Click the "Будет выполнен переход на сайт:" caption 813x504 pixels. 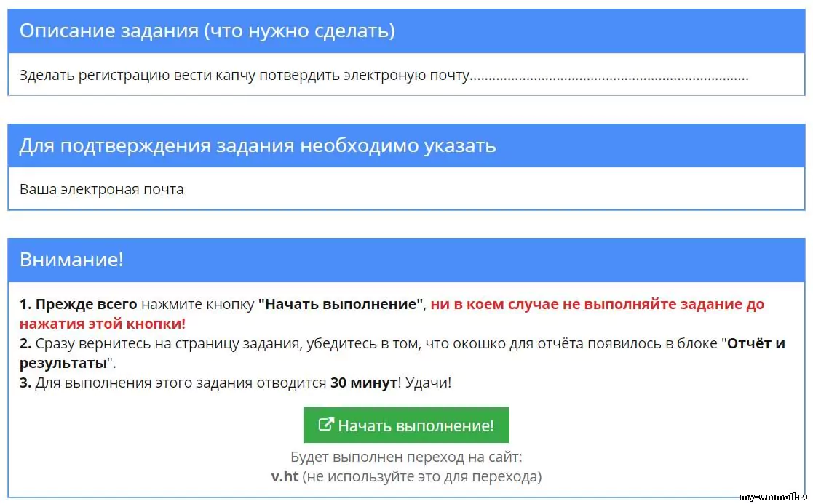406,458
